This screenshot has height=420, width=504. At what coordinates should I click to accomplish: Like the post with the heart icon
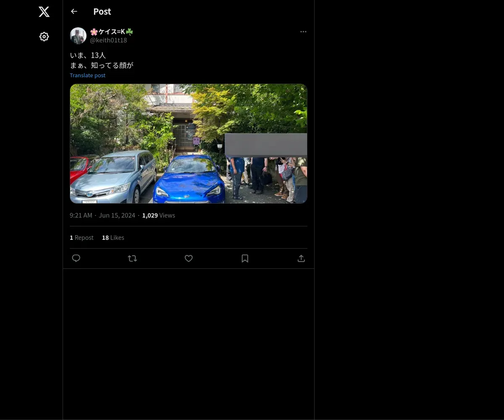189,258
